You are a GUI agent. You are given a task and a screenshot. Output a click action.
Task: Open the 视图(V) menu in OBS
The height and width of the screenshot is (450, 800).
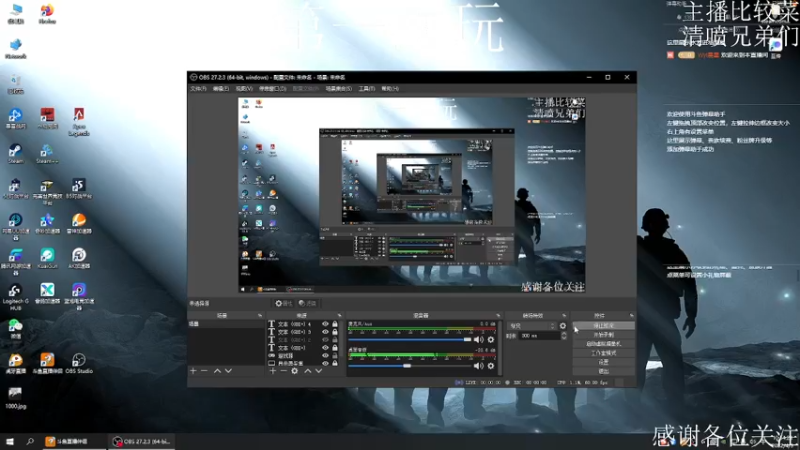(244, 89)
